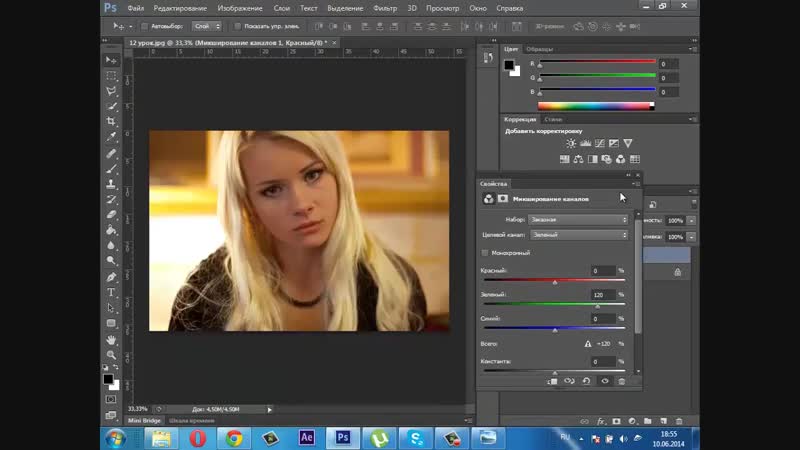Add a Vibrance adjustment

pos(628,143)
